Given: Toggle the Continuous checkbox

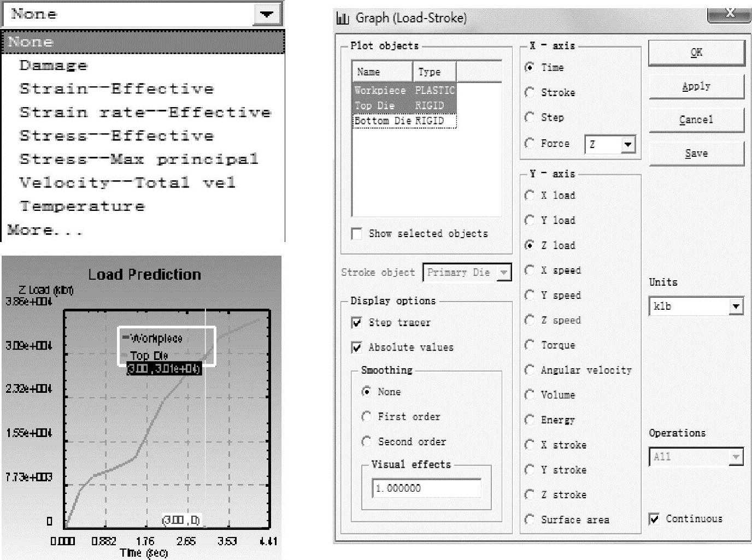Looking at the screenshot, I should coord(654,519).
